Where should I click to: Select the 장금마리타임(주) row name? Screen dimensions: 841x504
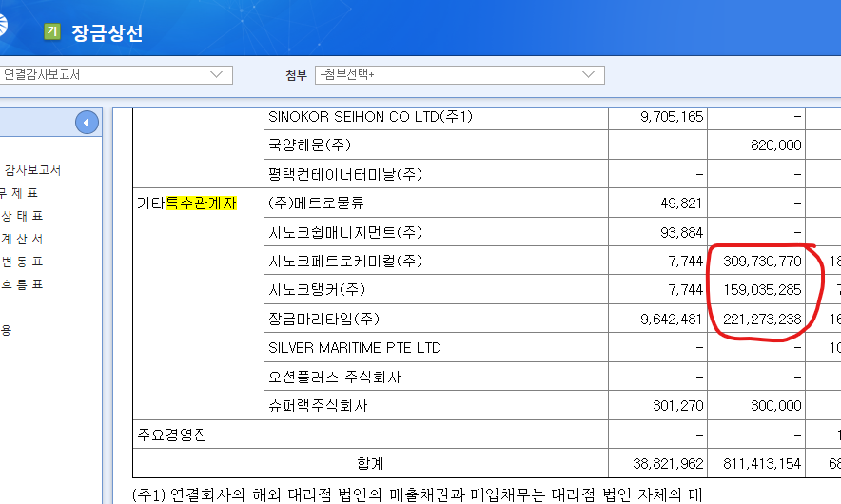click(324, 319)
